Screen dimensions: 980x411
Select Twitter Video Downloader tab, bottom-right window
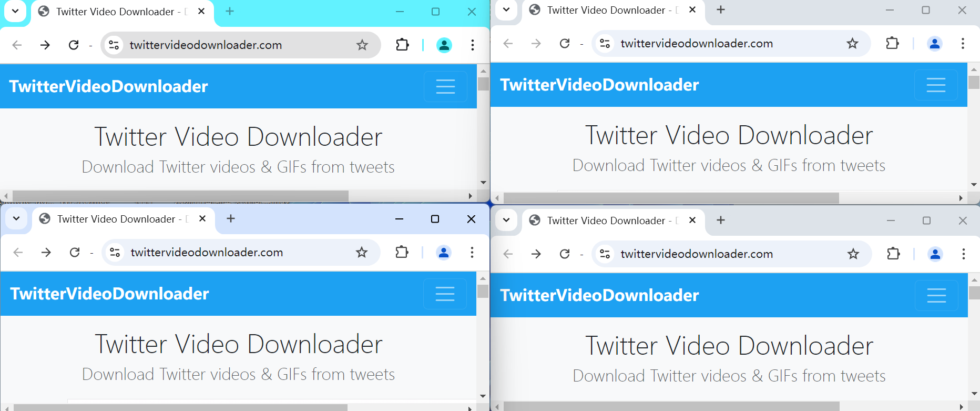pos(613,220)
